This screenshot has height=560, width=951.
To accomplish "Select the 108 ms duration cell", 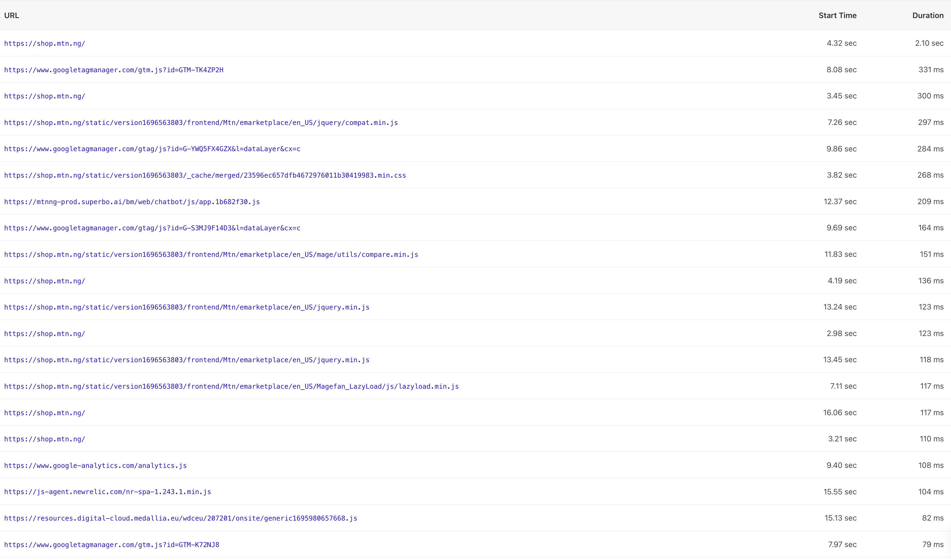I will pos(931,465).
